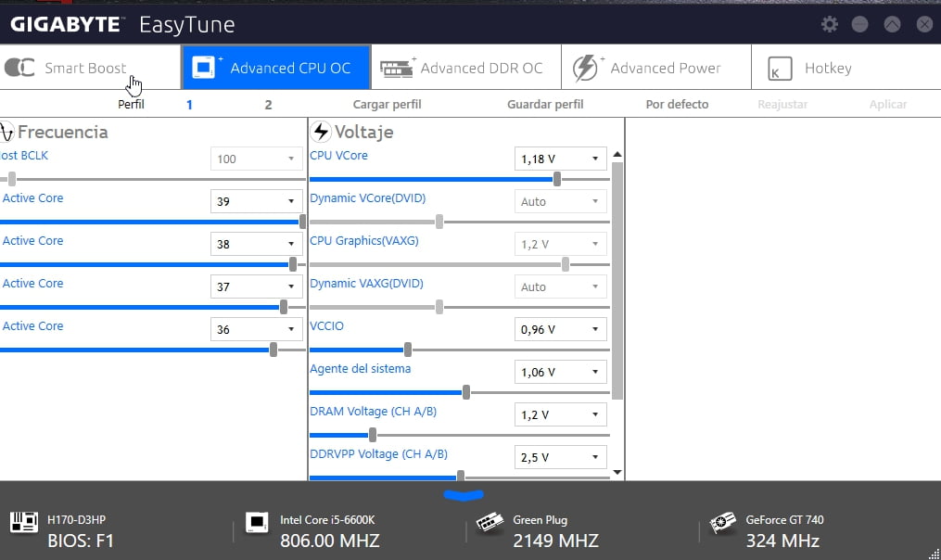Click the VCCIO slider handle
Image resolution: width=941 pixels, height=560 pixels.
click(x=408, y=350)
